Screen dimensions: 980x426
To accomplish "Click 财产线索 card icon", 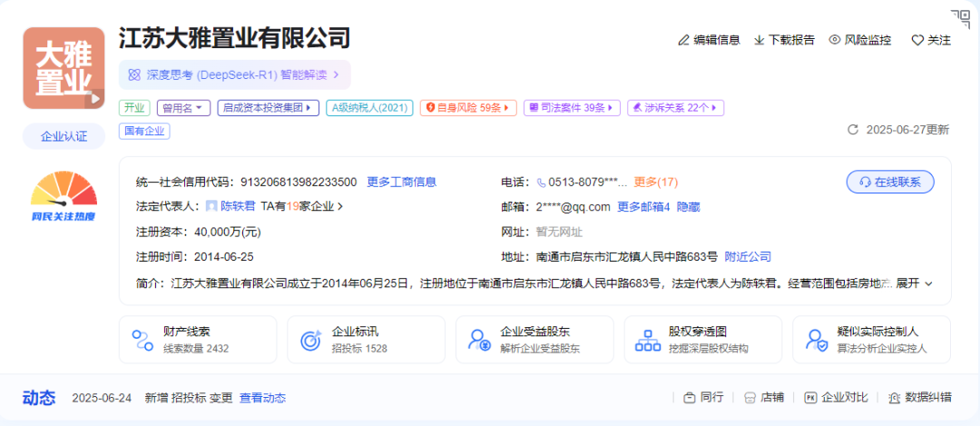I will tap(142, 340).
